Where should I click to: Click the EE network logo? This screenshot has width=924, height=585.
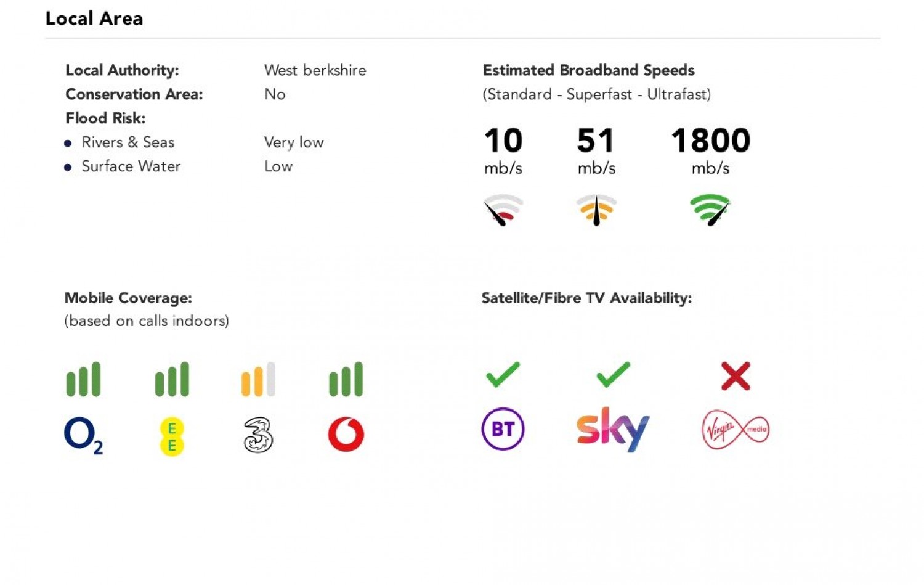pos(172,436)
